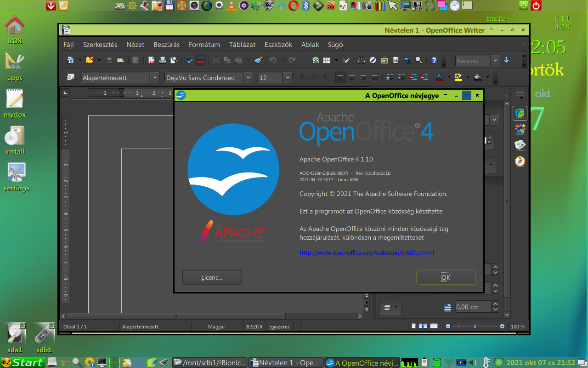Viewport: 588px width, 368px height.
Task: Open the Súgó menu
Action: (x=335, y=45)
